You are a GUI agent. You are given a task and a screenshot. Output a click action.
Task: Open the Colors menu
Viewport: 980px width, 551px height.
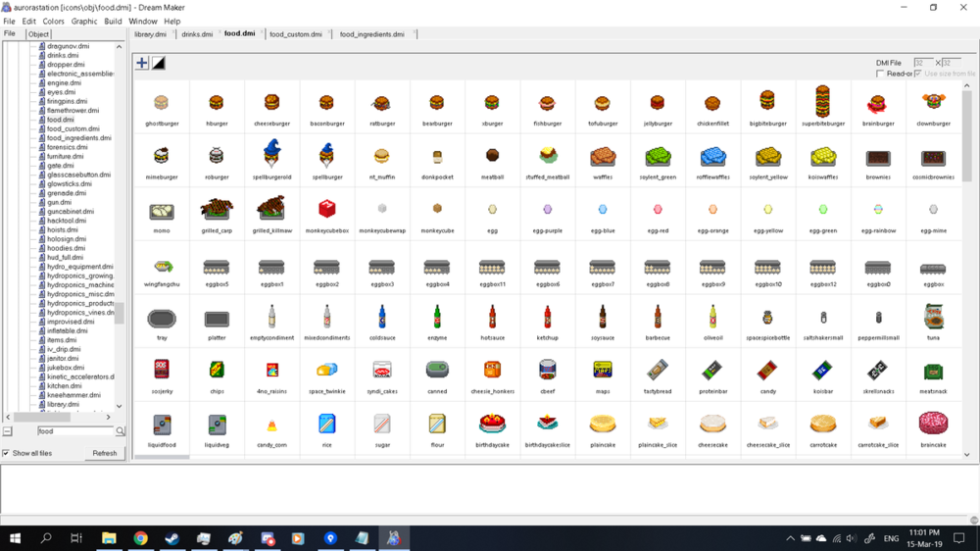coord(54,22)
